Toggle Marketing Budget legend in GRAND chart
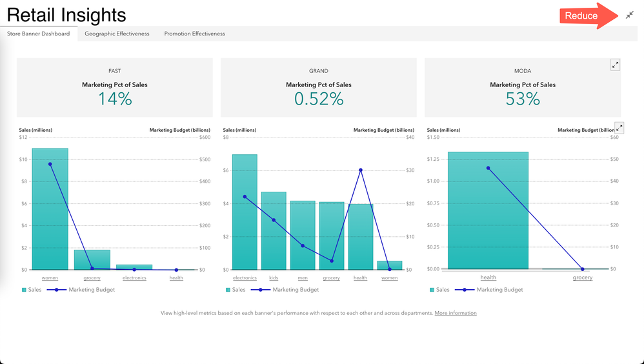Screen dimensions: 644x364 (x=288, y=290)
